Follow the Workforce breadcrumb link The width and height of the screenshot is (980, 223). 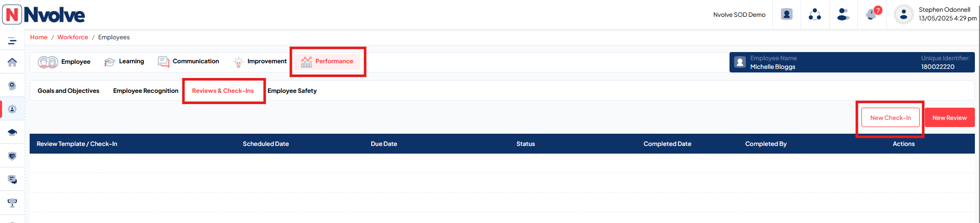73,37
